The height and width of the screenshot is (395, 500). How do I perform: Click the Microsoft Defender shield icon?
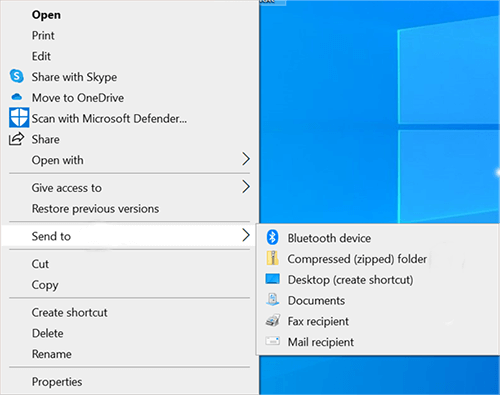pyautogui.click(x=19, y=117)
